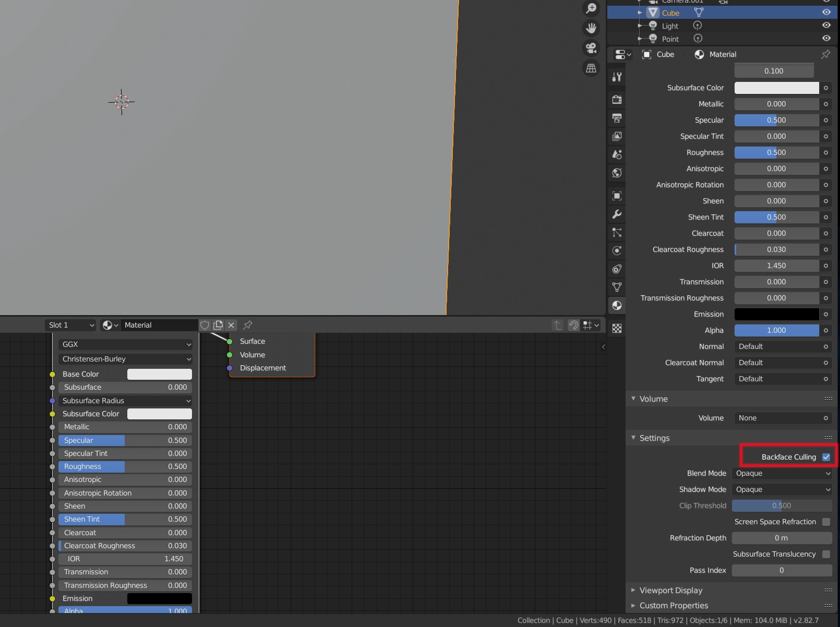Image resolution: width=840 pixels, height=627 pixels.
Task: Open the Render properties tab
Action: pos(617,100)
